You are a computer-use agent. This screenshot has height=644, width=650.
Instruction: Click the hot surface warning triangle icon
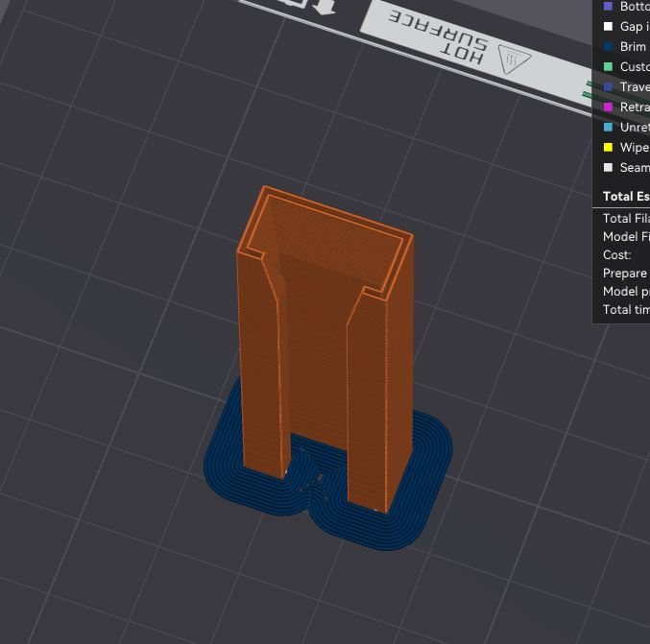click(x=514, y=60)
